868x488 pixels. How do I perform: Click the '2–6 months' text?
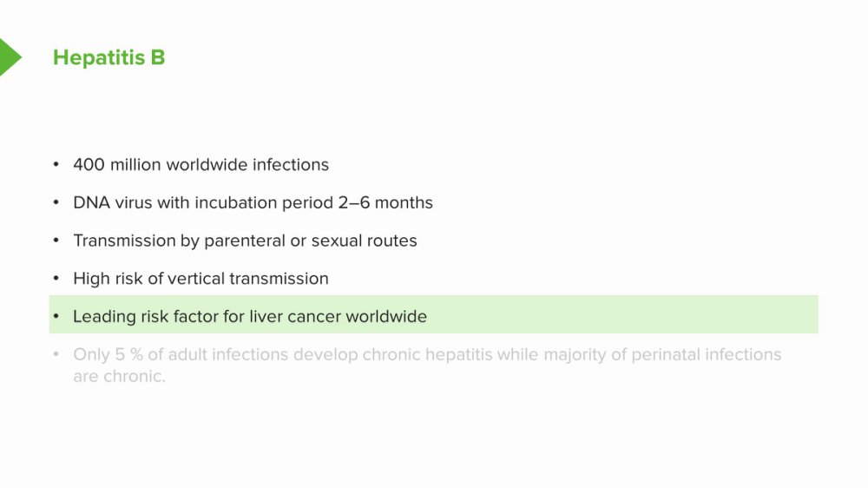(x=385, y=202)
